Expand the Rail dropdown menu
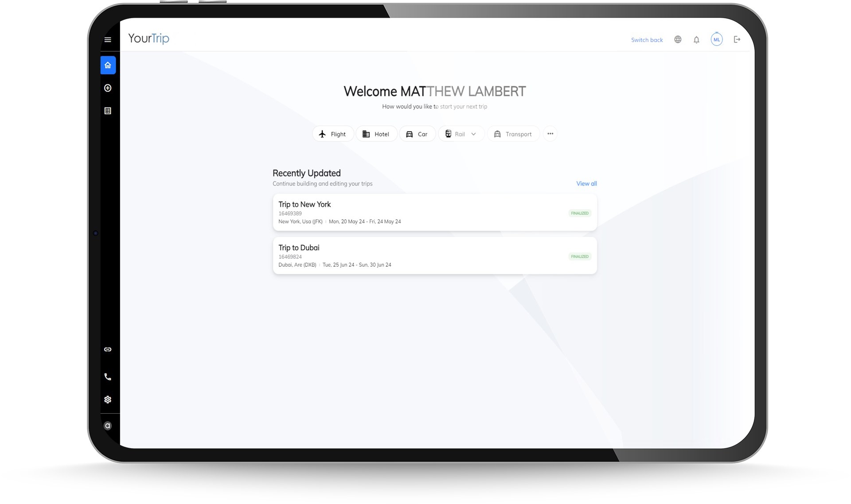 click(473, 133)
